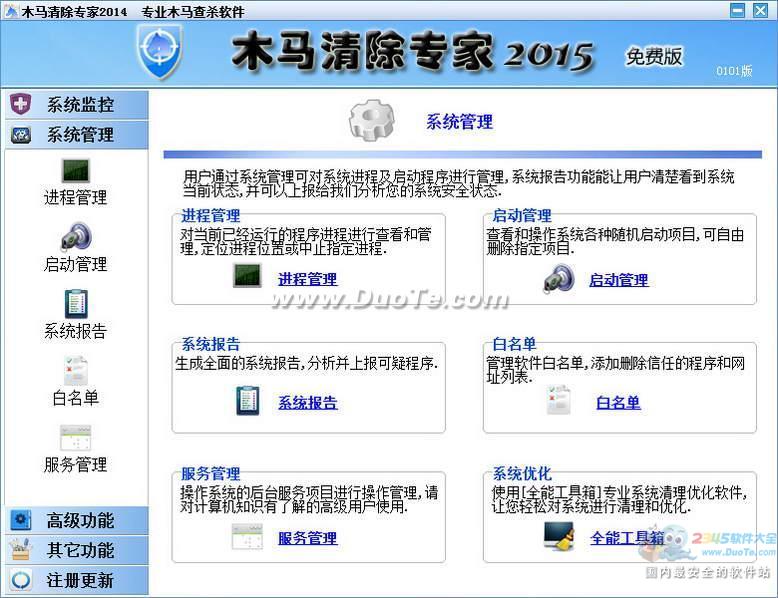Open the 其它功能 sidebar section
The image size is (778, 598).
tap(76, 550)
